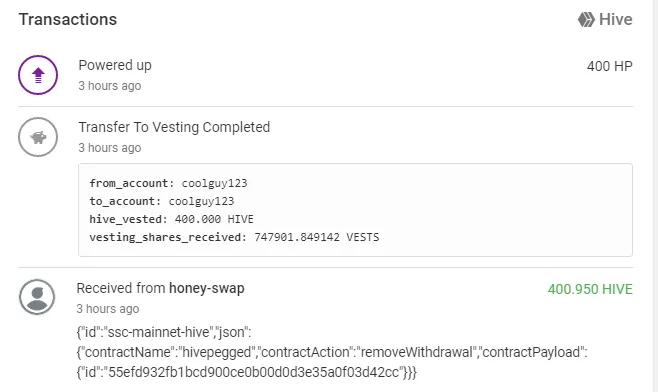This screenshot has width=658, height=392.
Task: Click the hive_vested 400.000 HIVE line
Action: pos(172,219)
